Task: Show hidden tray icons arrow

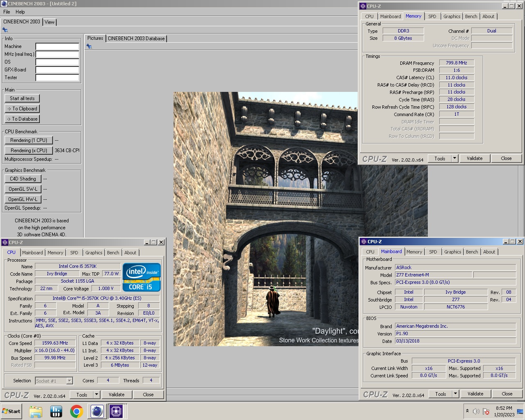Action: click(x=467, y=411)
